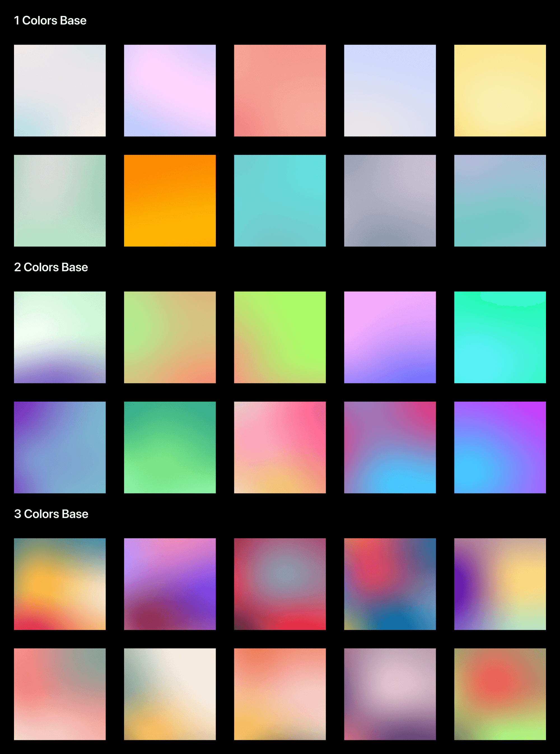Viewport: 560px width, 754px height.
Task: Select the turquoise gradient in 1 Colors Base
Action: 280,201
